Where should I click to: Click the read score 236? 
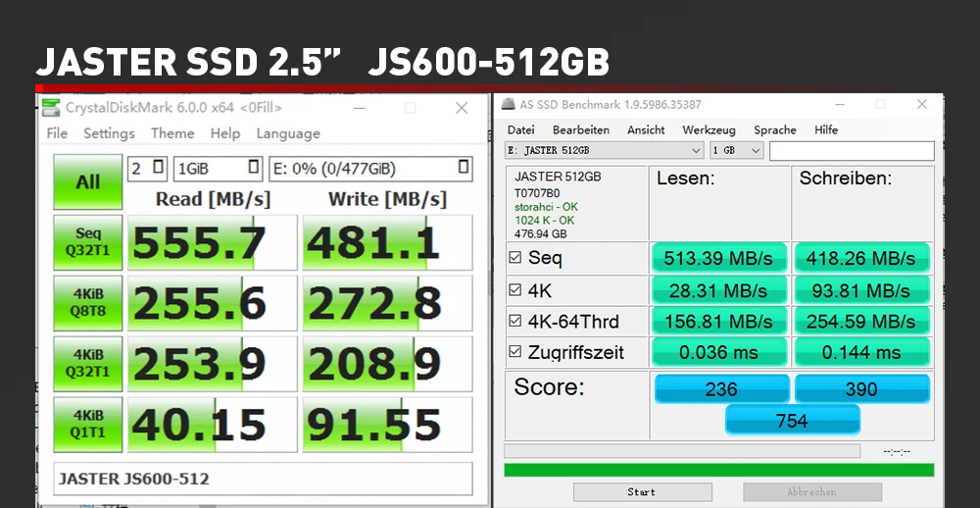(x=721, y=389)
